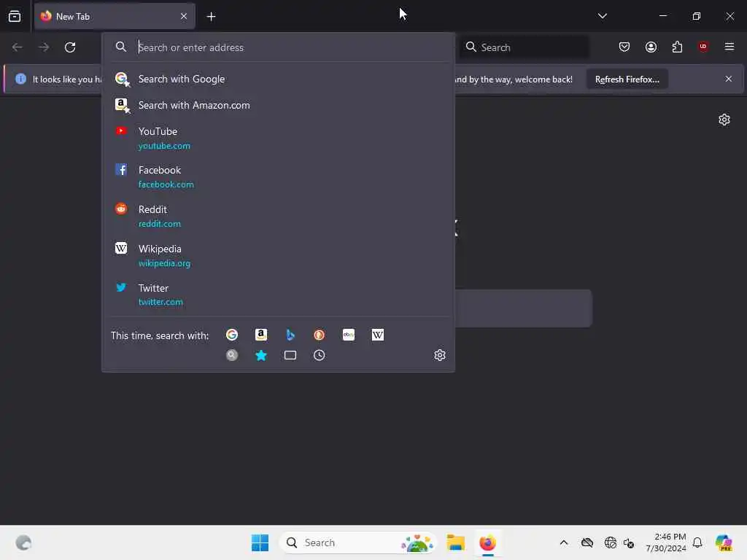Click the volume muted tray icon
The width and height of the screenshot is (747, 560).
629,542
